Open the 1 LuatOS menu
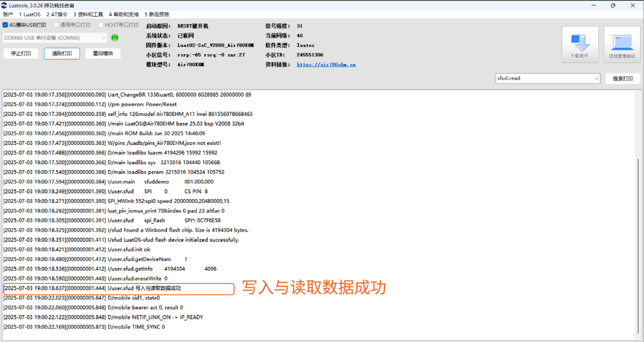The height and width of the screenshot is (342, 644). (30, 14)
